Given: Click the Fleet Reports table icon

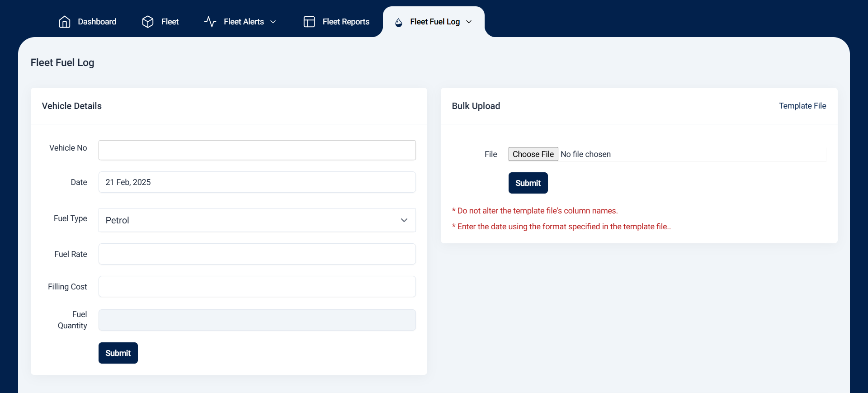Looking at the screenshot, I should [x=309, y=22].
